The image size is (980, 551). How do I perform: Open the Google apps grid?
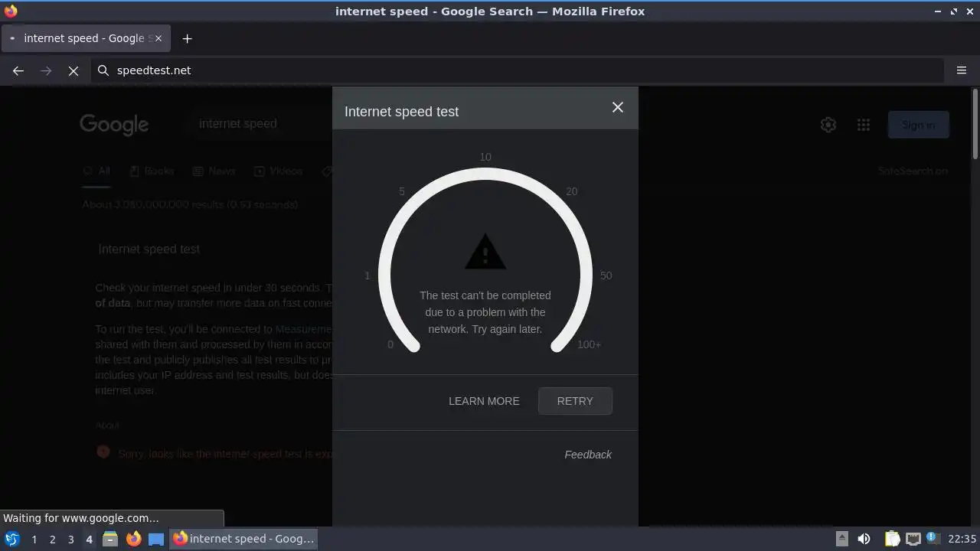(864, 125)
